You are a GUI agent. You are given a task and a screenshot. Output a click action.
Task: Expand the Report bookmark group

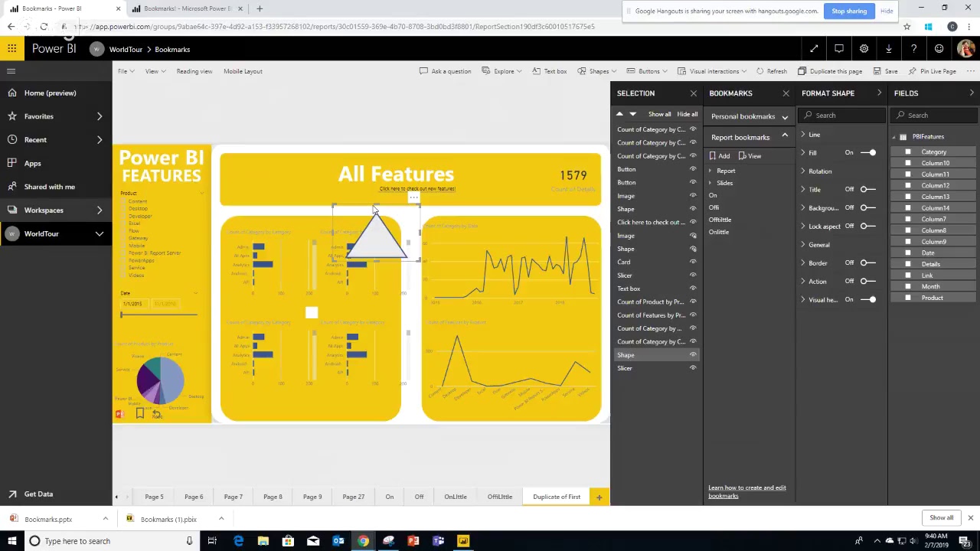pyautogui.click(x=711, y=171)
